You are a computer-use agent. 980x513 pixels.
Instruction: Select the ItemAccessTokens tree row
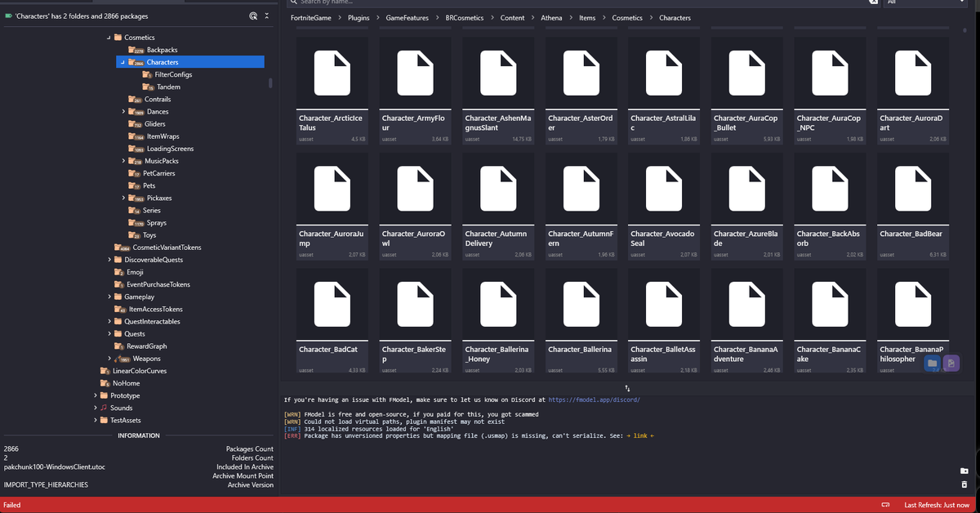click(x=147, y=309)
